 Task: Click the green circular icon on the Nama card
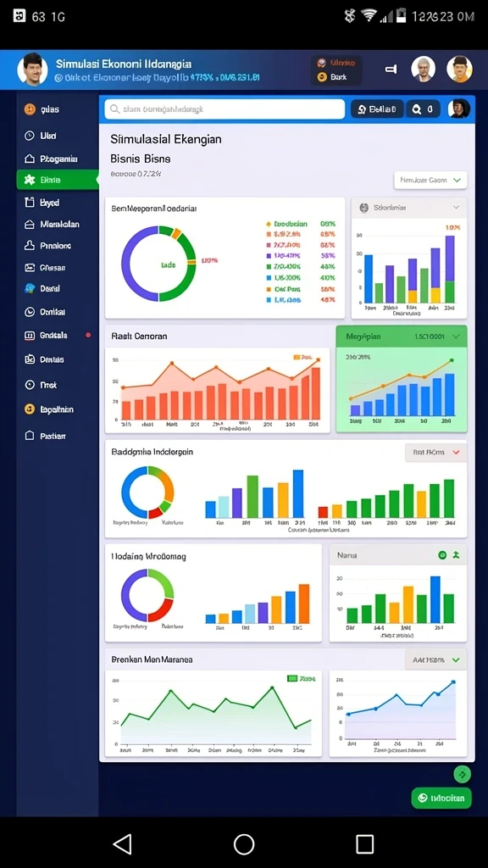point(442,554)
